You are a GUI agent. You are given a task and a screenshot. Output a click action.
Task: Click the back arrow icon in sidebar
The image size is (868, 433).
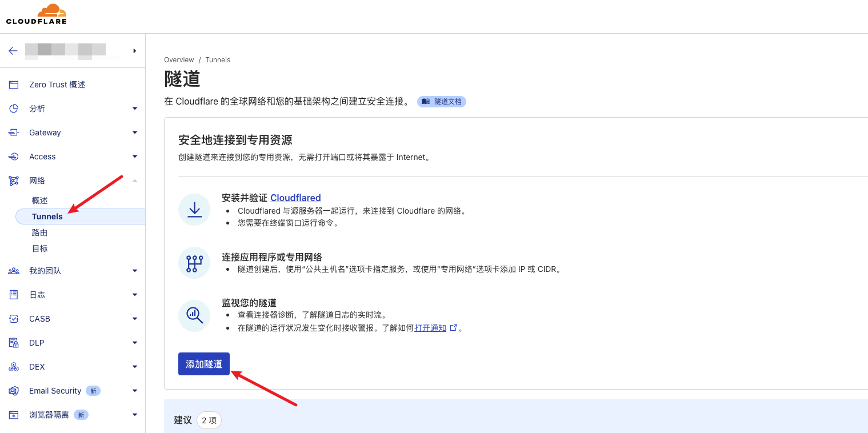[x=13, y=51]
